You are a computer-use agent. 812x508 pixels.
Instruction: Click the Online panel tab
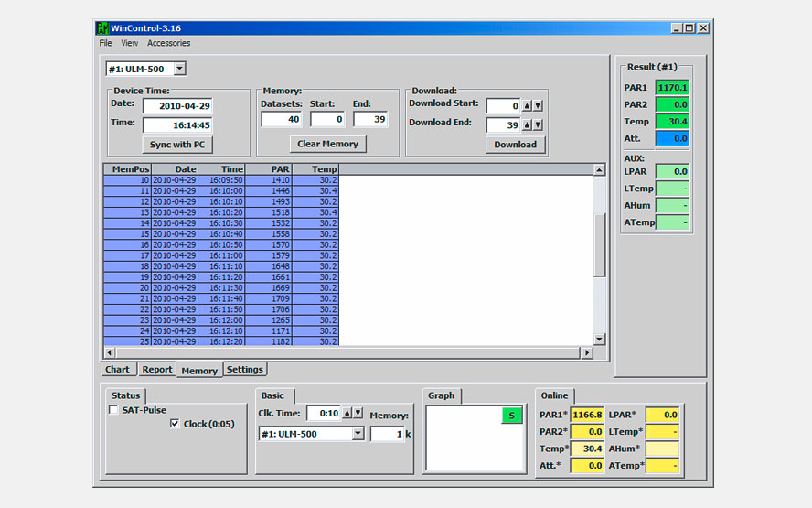[555, 395]
